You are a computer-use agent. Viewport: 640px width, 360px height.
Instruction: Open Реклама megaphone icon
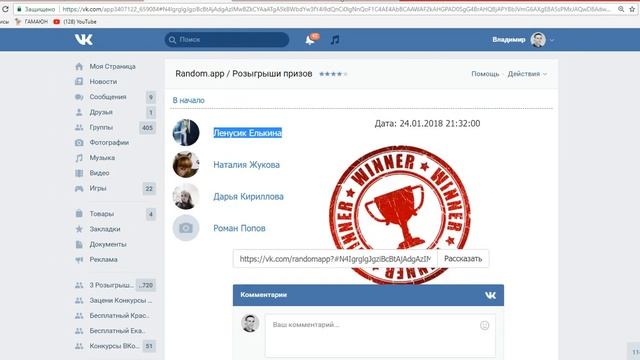point(79,260)
